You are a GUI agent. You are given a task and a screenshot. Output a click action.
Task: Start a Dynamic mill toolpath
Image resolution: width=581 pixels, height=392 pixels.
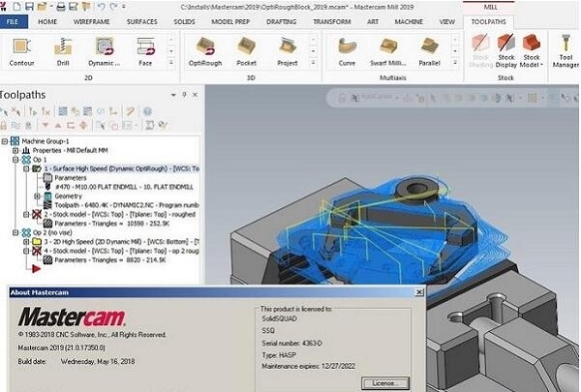tap(105, 52)
